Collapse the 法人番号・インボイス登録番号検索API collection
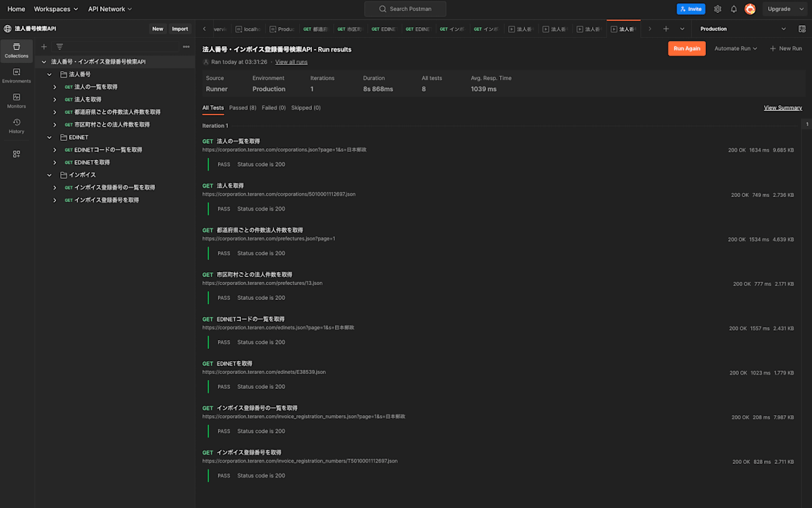This screenshot has width=812, height=508. [44, 62]
